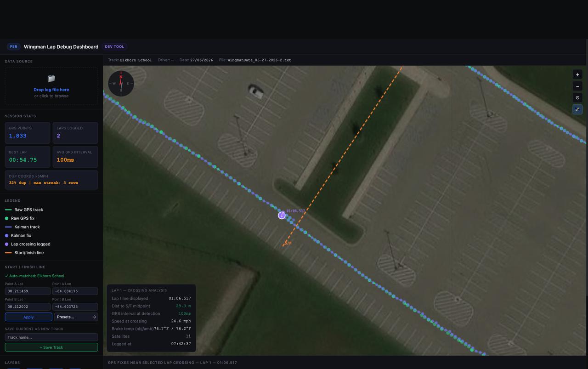Viewport: 588px width, 369px height.
Task: Click the Point B Lat input field
Action: coord(28,307)
